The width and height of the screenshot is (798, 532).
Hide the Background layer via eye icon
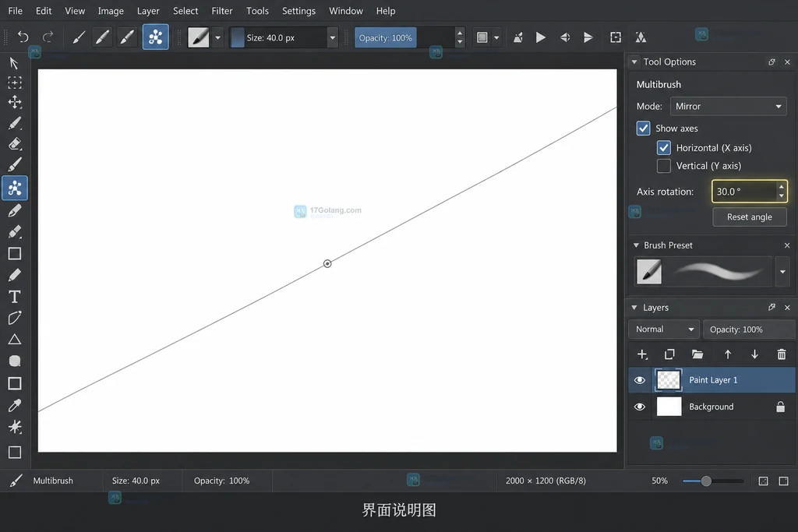640,407
